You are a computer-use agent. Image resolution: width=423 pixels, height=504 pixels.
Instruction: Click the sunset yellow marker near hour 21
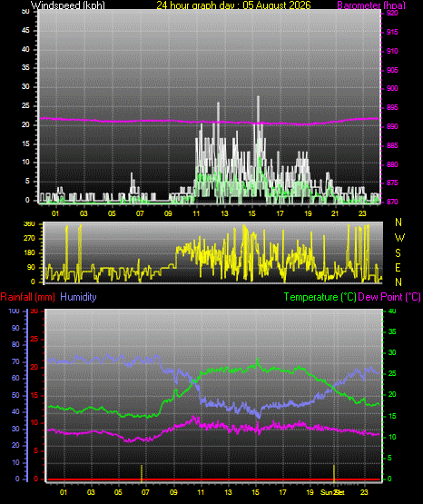coord(334,473)
